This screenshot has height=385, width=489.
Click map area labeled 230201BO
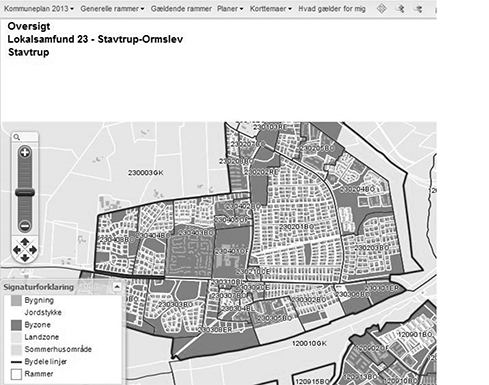point(296,227)
